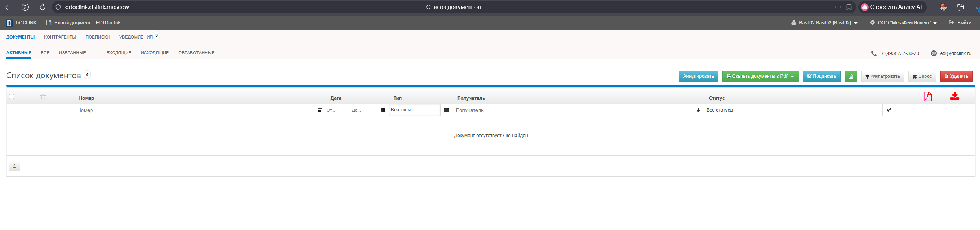The width and height of the screenshot is (980, 230).
Task: Switch to the Контрагенты section
Action: tap(60, 37)
